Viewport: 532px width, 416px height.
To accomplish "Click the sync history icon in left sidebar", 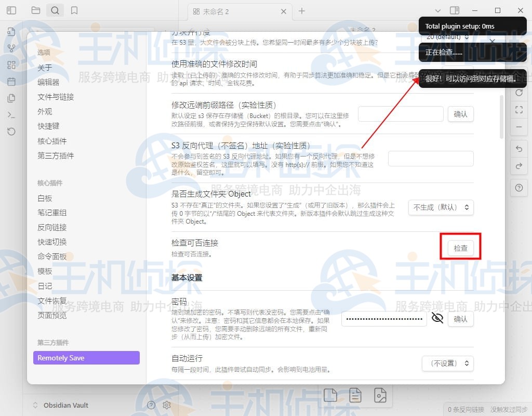I will 11,132.
